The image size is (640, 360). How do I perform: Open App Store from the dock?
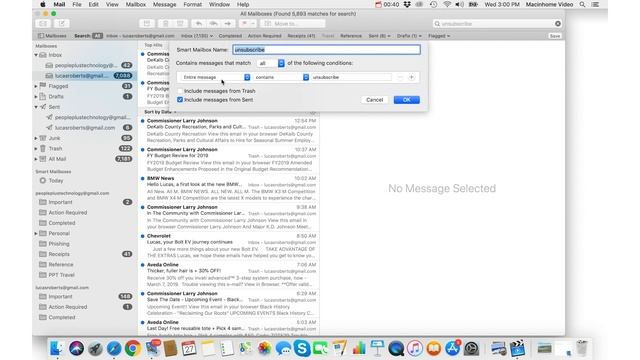[452, 348]
